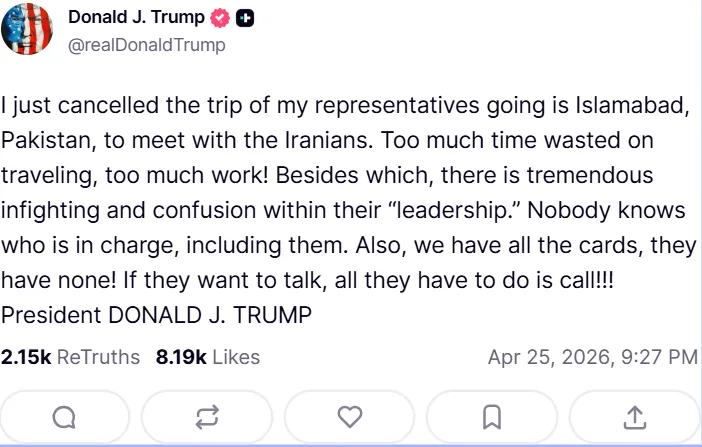
Task: Click the Apr 25, 2026 timestamp
Action: click(592, 357)
